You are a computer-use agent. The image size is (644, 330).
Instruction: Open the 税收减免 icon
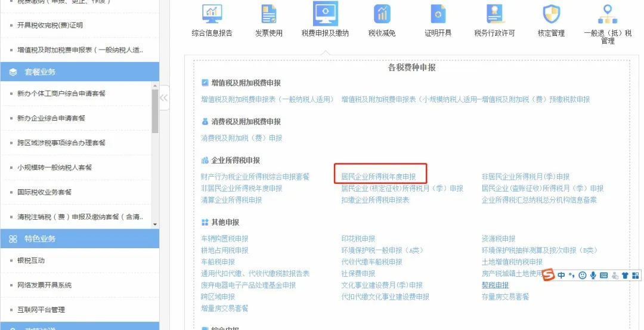pos(382,14)
